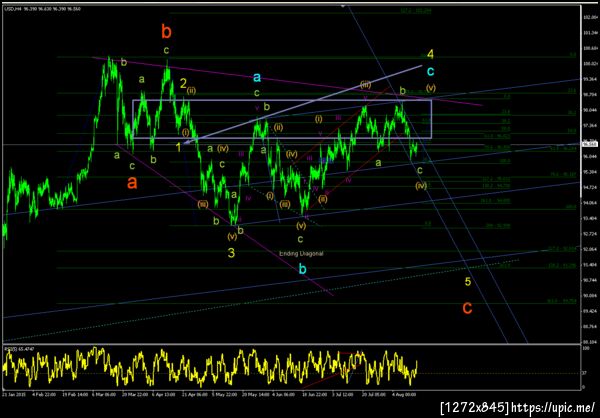600x418 pixels.
Task: Click the '6 Mar 06:00' date on time axis
Action: coord(104,393)
